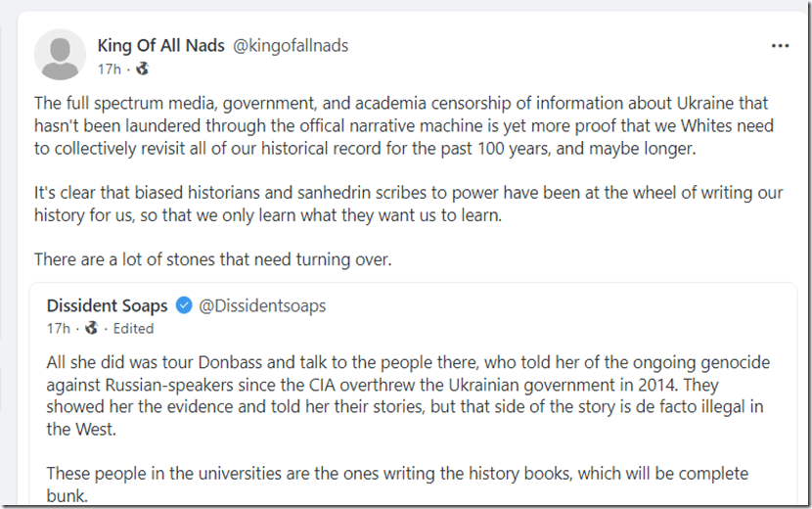Click the blue verified badge beside Dissident Soaps

pos(183,306)
